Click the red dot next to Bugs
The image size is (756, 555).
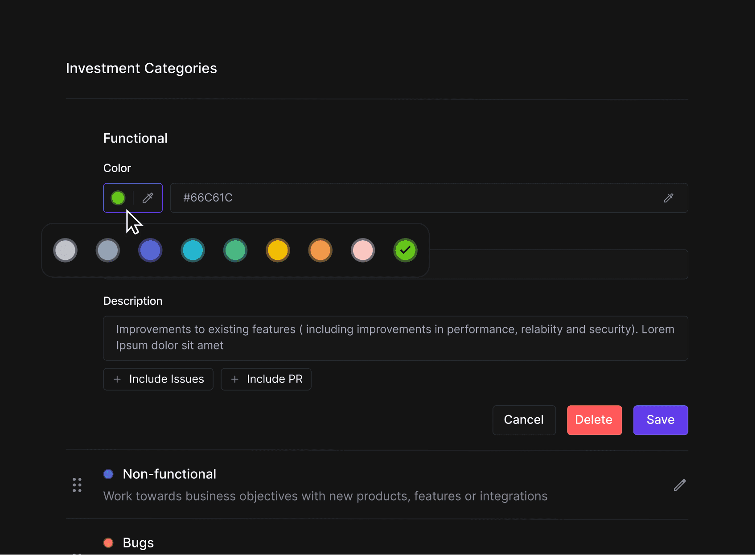(108, 543)
